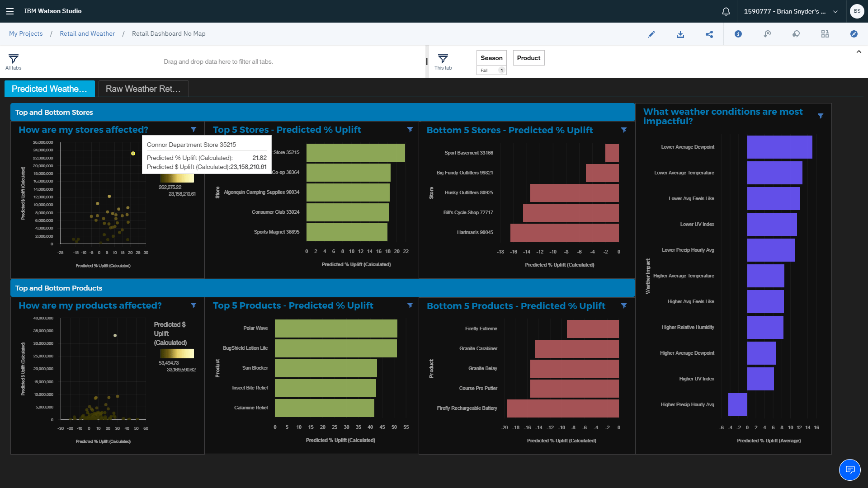This screenshot has width=868, height=488.
Task: Click the download/export dashboard icon
Action: click(x=680, y=34)
